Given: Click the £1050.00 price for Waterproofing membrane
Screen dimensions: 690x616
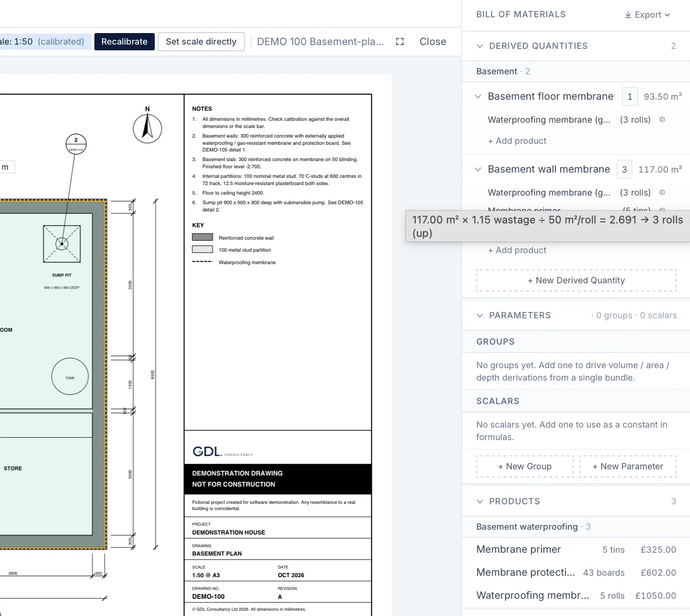Looking at the screenshot, I should click(x=655, y=595).
